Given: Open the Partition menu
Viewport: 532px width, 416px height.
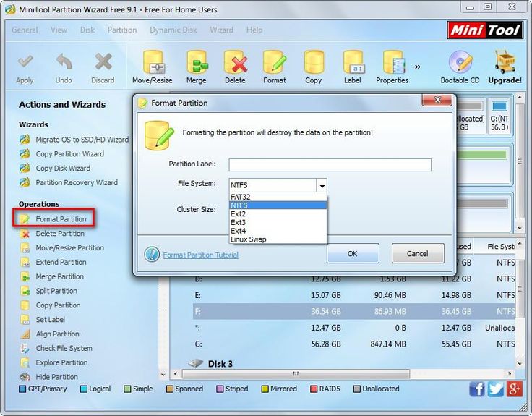Looking at the screenshot, I should pos(122,30).
